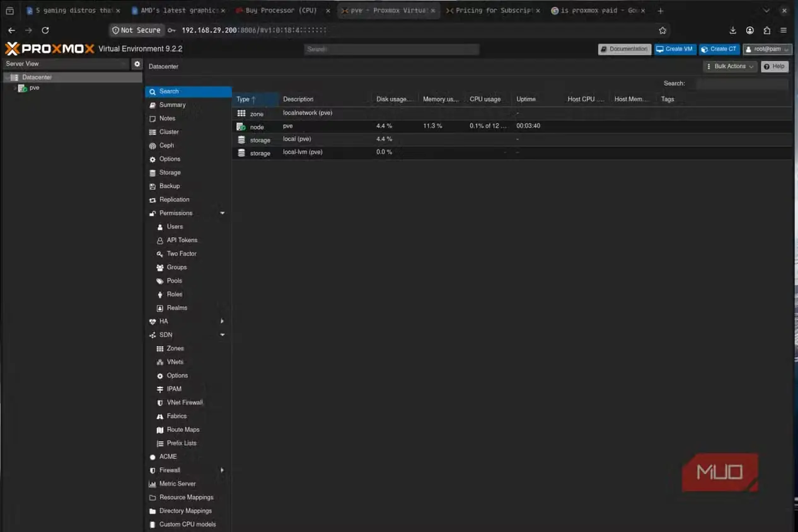Click the Cluster menu icon
This screenshot has height=532, width=798.
pos(153,132)
